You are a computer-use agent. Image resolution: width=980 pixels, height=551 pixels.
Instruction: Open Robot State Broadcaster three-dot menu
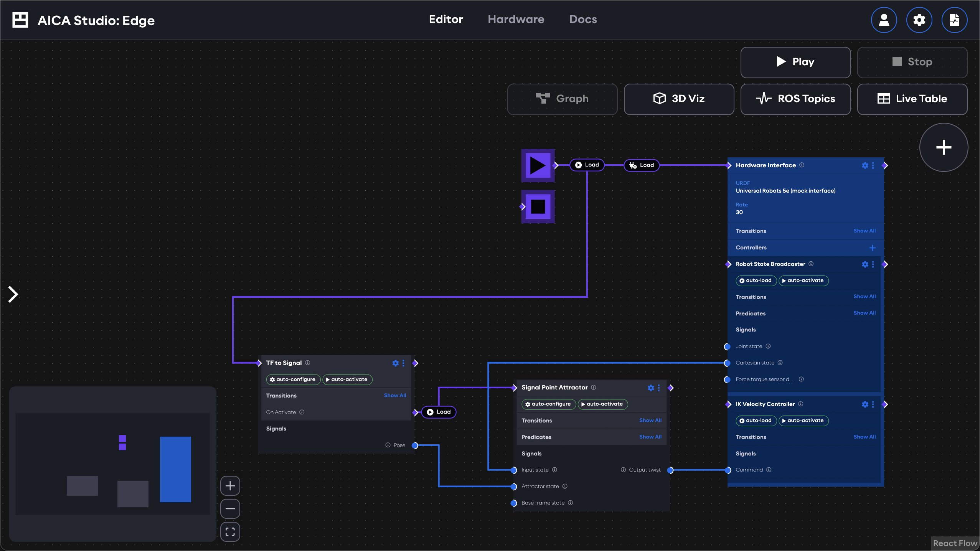[873, 264]
